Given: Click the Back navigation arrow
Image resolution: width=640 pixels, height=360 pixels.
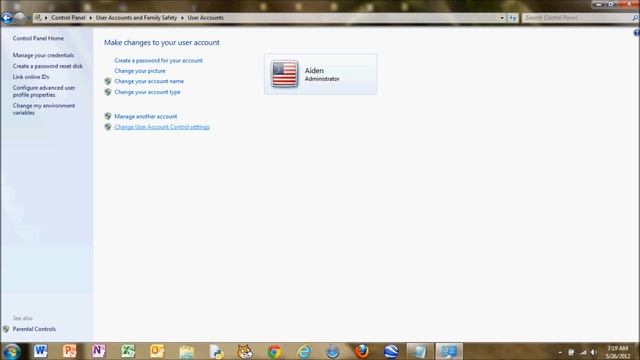Looking at the screenshot, I should [7, 18].
